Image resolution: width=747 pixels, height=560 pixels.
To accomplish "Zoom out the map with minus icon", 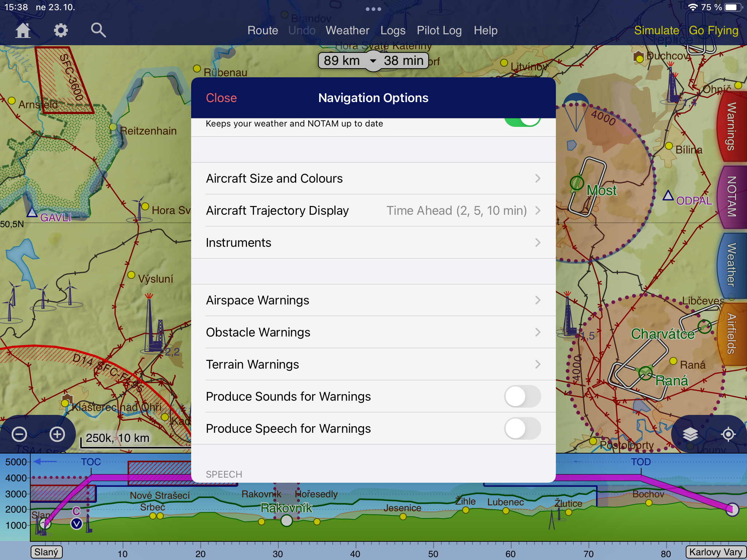I will click(19, 434).
